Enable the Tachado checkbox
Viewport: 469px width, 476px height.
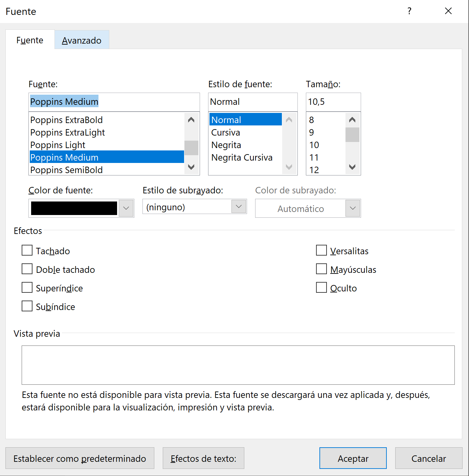tap(27, 251)
